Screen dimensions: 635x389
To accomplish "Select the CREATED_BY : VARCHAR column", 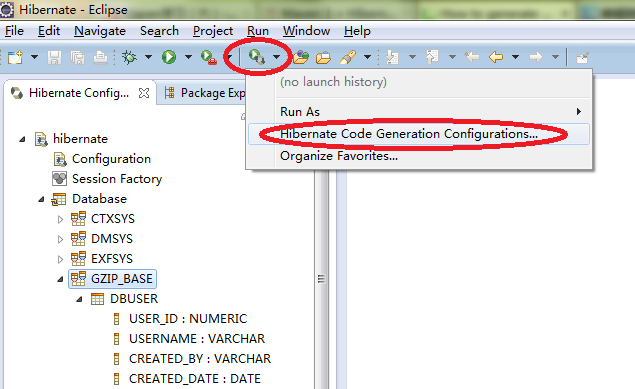I will pyautogui.click(x=200, y=359).
